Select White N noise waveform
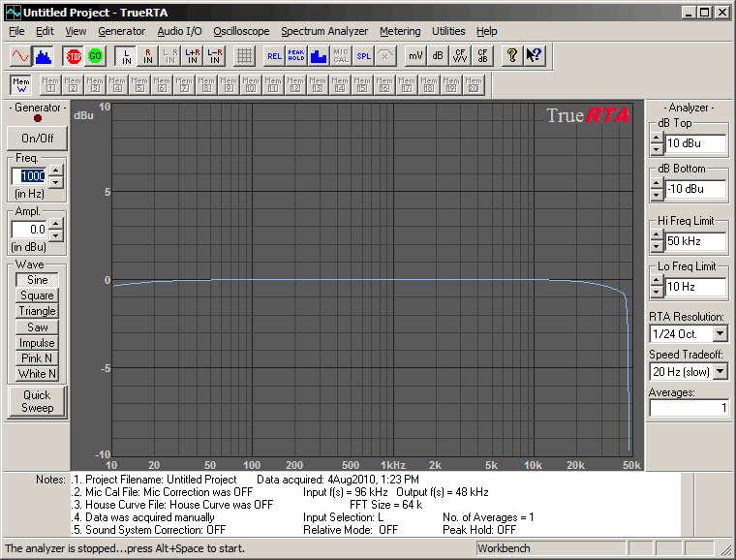 tap(37, 374)
